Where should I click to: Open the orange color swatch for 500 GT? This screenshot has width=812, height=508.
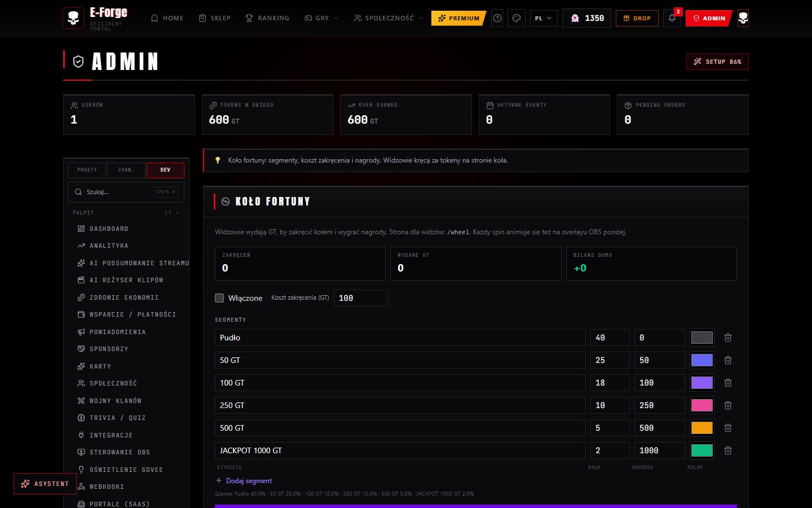click(702, 428)
